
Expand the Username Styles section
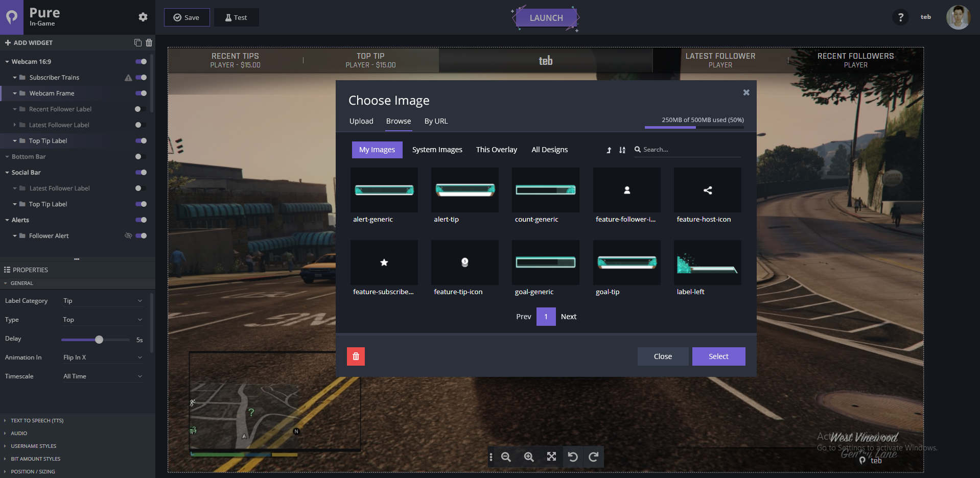click(34, 446)
